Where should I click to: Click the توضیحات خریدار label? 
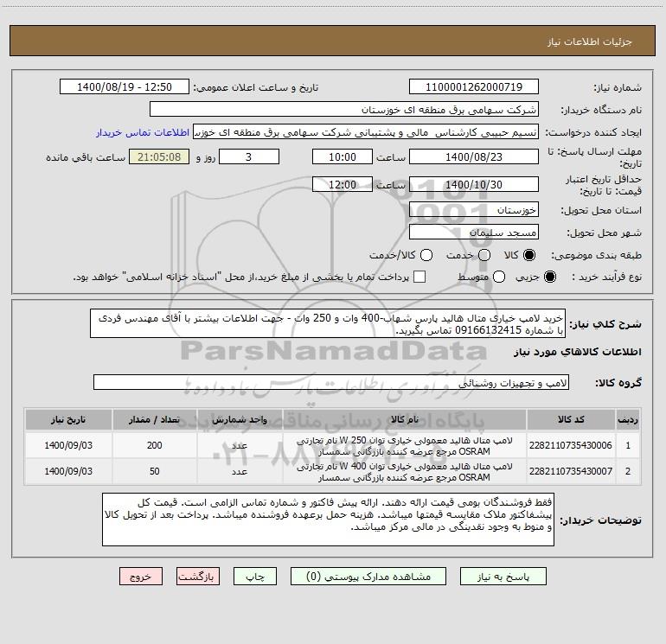pos(600,520)
